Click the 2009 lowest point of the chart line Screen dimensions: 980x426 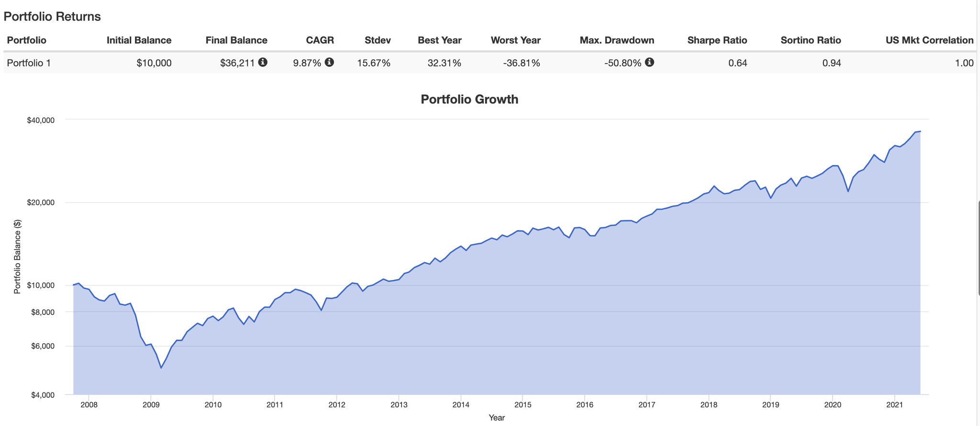[161, 368]
